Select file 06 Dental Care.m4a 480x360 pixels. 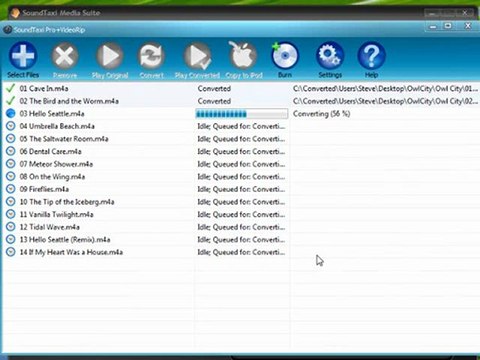(x=50, y=152)
